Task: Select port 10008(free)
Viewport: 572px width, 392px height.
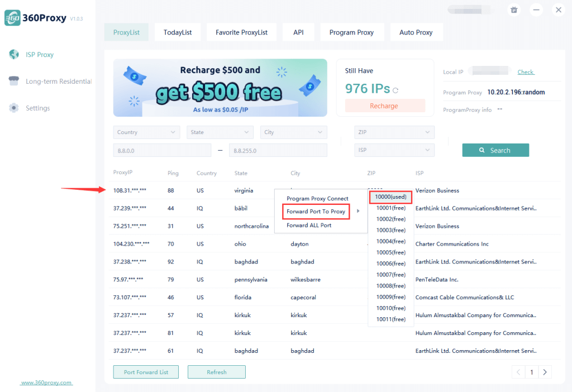Action: coord(391,286)
